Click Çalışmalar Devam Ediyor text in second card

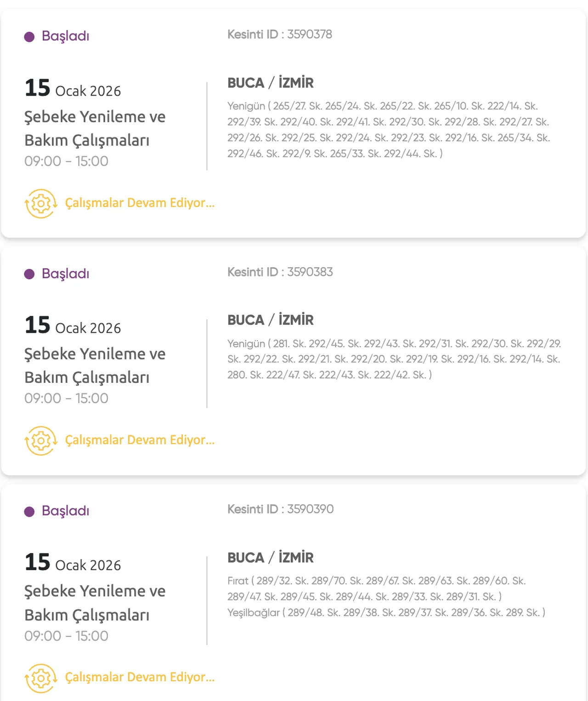click(x=140, y=440)
